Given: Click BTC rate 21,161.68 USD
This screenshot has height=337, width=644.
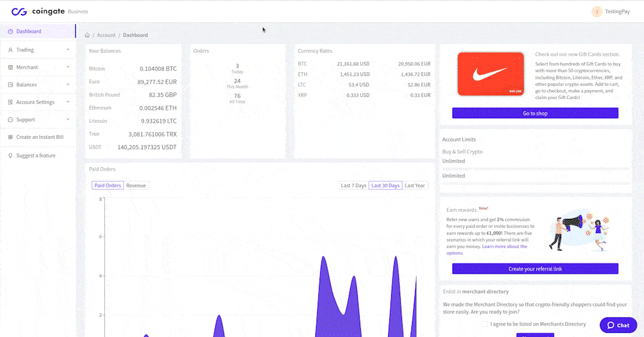Looking at the screenshot, I should (x=353, y=64).
